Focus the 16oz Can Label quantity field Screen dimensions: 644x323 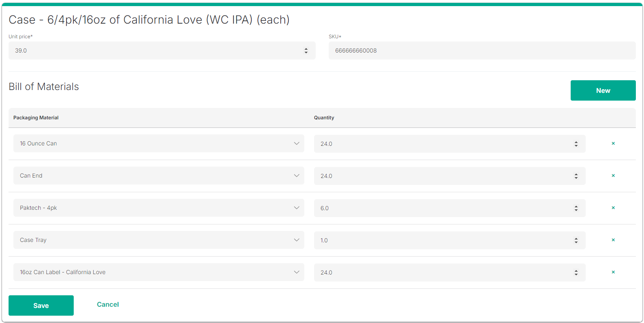[x=450, y=272]
